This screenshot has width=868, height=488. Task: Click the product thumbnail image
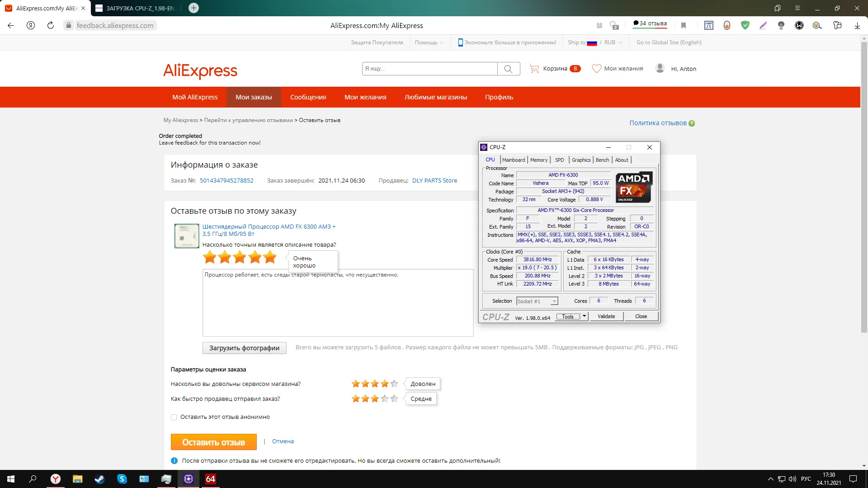tap(187, 236)
